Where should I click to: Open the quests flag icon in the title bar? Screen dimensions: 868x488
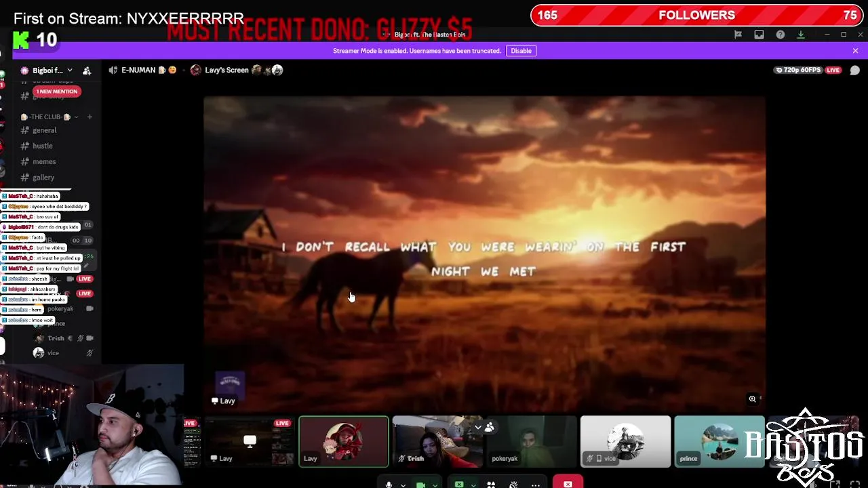coord(738,35)
